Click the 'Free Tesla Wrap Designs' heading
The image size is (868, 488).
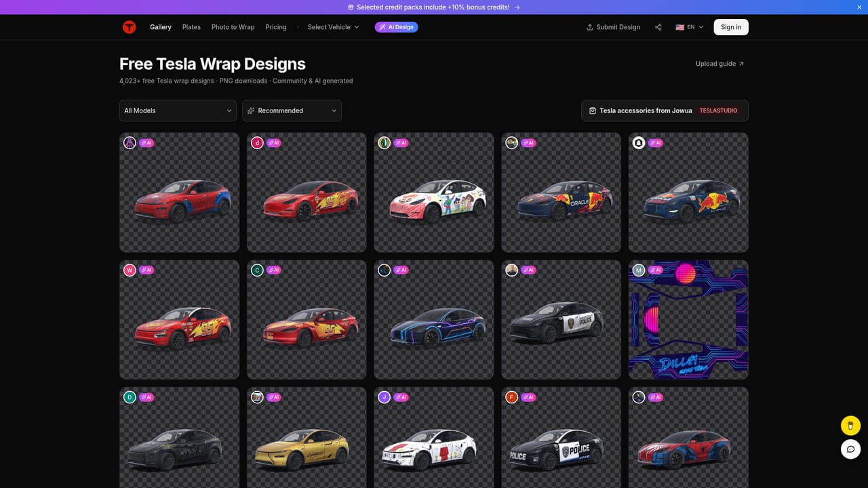click(x=212, y=64)
